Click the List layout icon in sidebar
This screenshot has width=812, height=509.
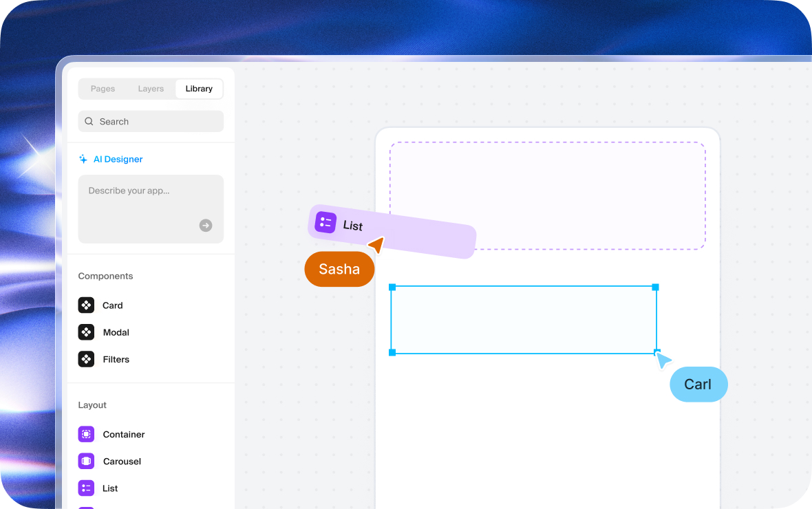(86, 488)
